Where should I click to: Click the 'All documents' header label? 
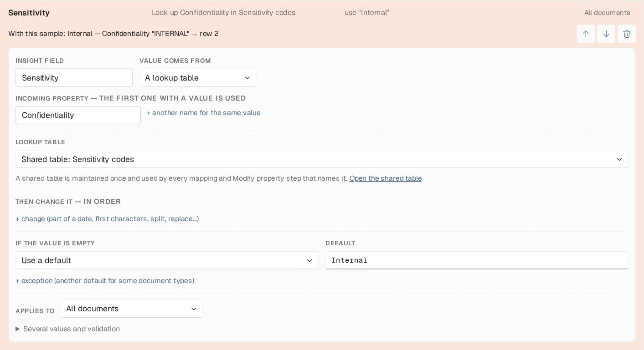coord(607,13)
